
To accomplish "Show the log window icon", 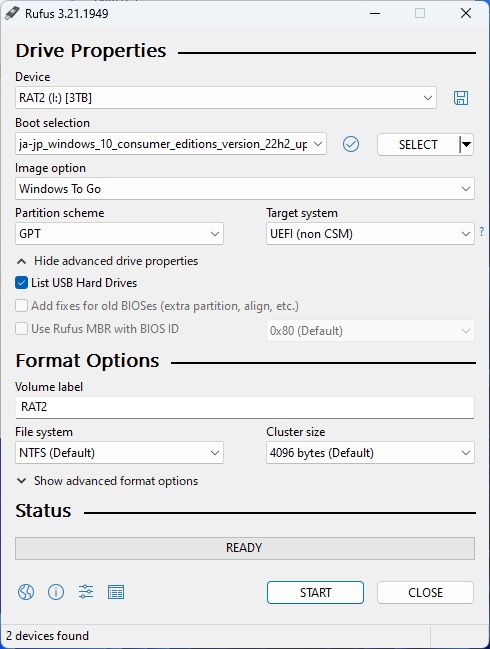I will [x=116, y=592].
